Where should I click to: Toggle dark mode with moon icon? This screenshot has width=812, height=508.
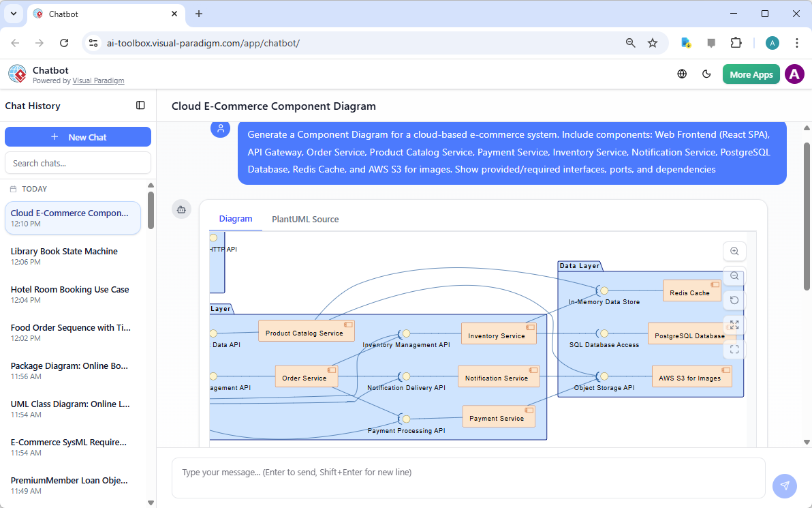(x=706, y=74)
